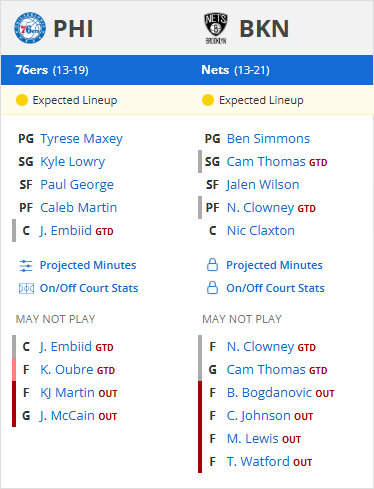
Task: Open Ben Simmons' player page
Action: click(268, 139)
